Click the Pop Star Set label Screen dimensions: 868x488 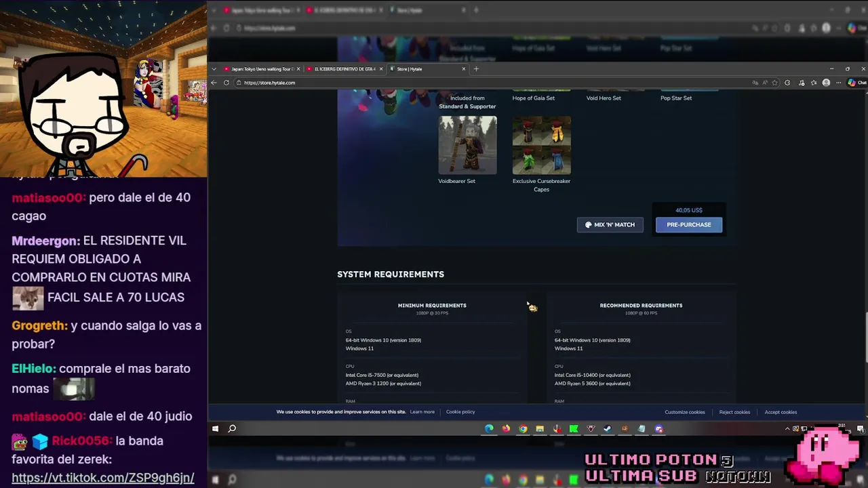676,98
